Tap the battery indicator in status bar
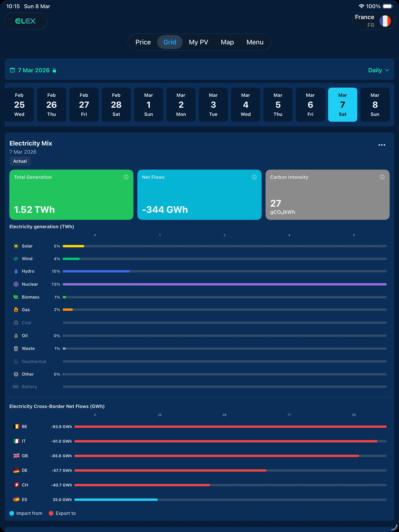Viewport: 399px width, 532px height. click(388, 6)
